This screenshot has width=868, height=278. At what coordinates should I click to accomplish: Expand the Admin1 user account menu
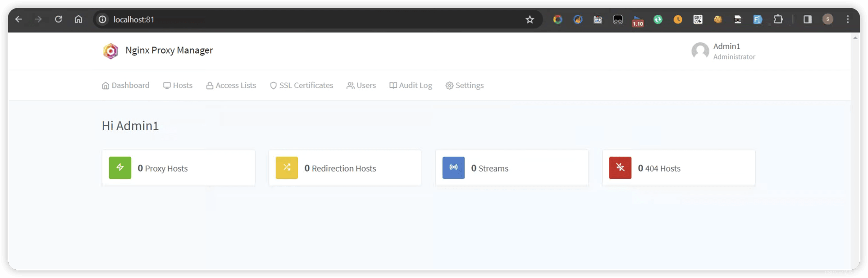click(x=723, y=51)
